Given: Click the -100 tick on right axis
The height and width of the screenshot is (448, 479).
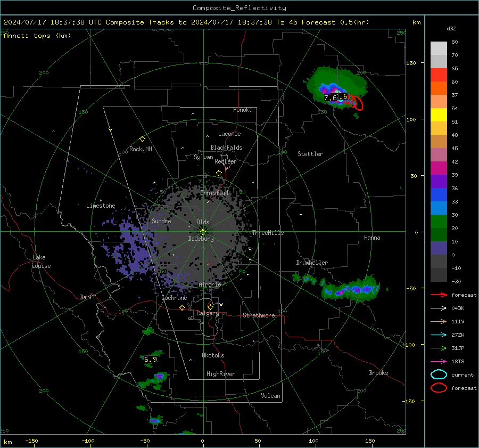Looking at the screenshot, I should (408, 345).
